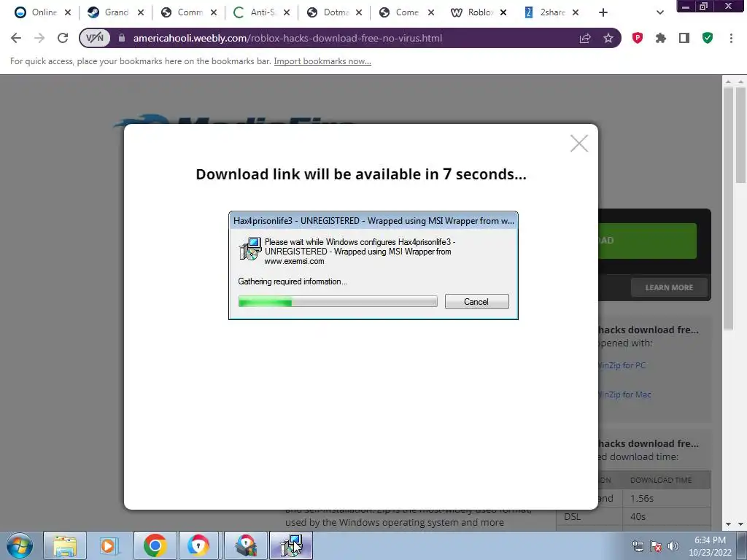The width and height of the screenshot is (747, 560).
Task: Open the Action Center flag icon
Action: click(x=656, y=546)
